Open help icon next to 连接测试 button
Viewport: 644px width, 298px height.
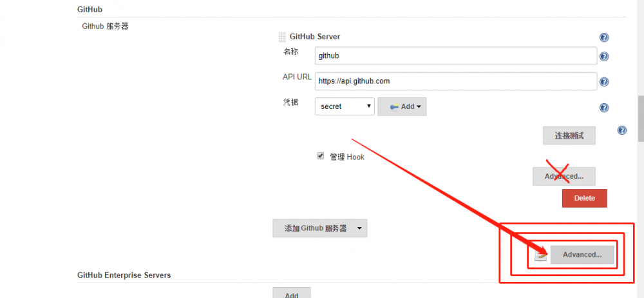622,130
